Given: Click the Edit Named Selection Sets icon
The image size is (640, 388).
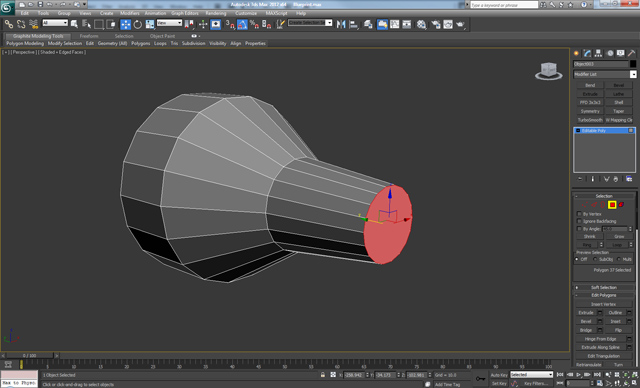Looking at the screenshot, I should pyautogui.click(x=280, y=24).
